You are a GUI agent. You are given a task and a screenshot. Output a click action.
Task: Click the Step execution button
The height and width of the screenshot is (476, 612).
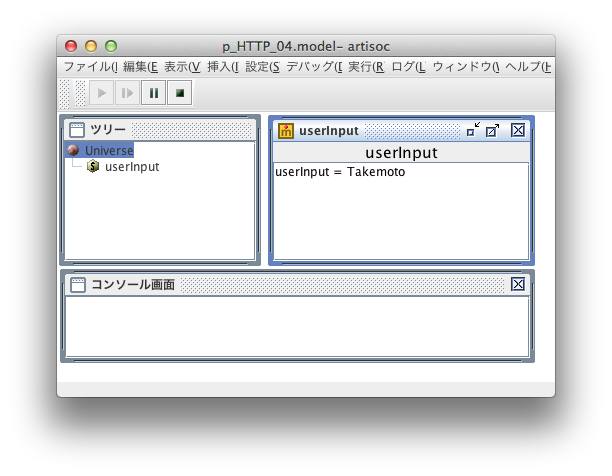(x=127, y=94)
